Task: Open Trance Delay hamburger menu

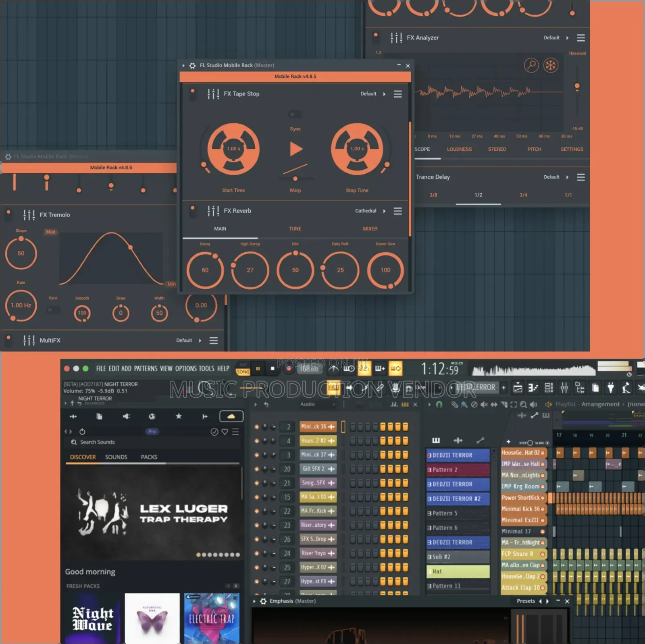Action: (x=581, y=177)
